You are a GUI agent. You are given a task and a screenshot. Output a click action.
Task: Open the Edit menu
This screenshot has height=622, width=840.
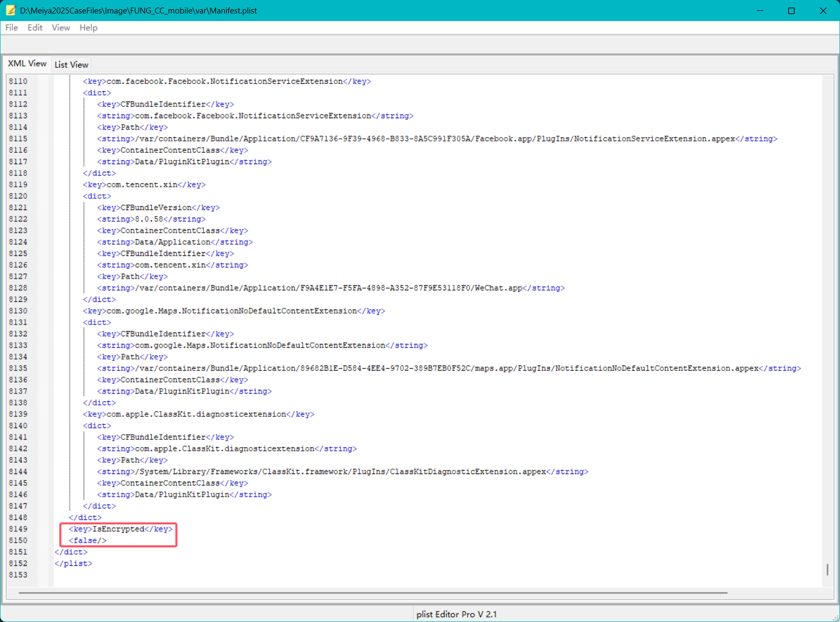tap(35, 28)
